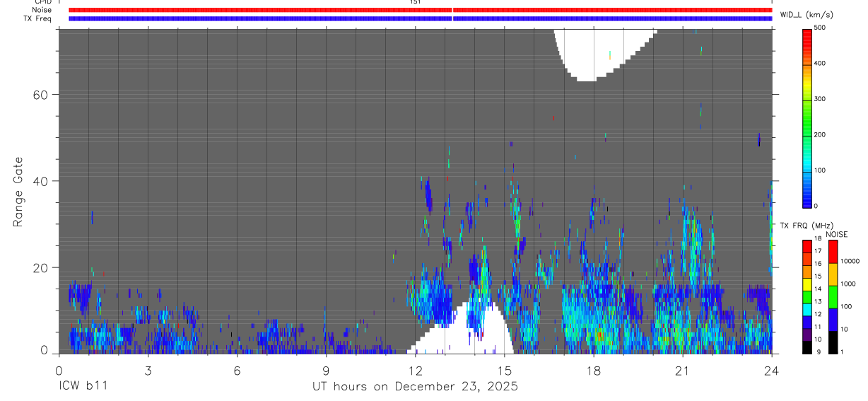This screenshot has width=868, height=401.
Task: Click the '11' label on the TX FRQ scale
Action: point(818,327)
